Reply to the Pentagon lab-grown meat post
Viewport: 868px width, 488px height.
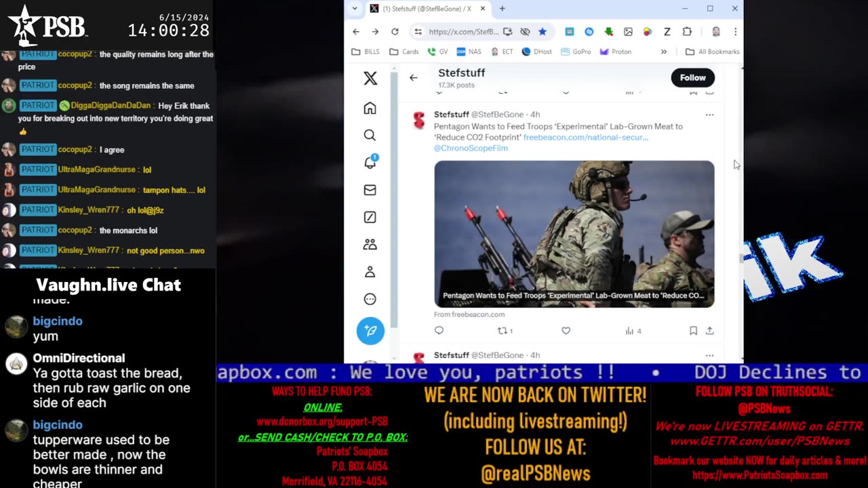[439, 331]
